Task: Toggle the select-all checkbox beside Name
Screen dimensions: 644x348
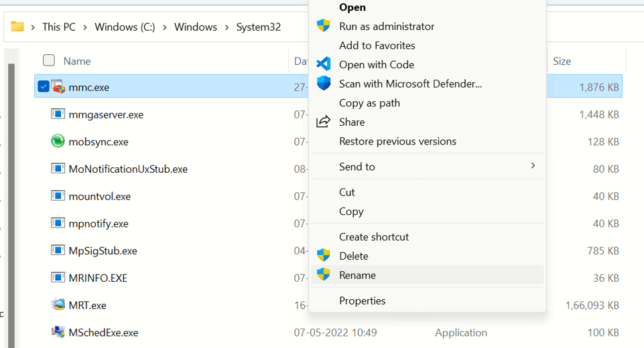Action: tap(49, 61)
